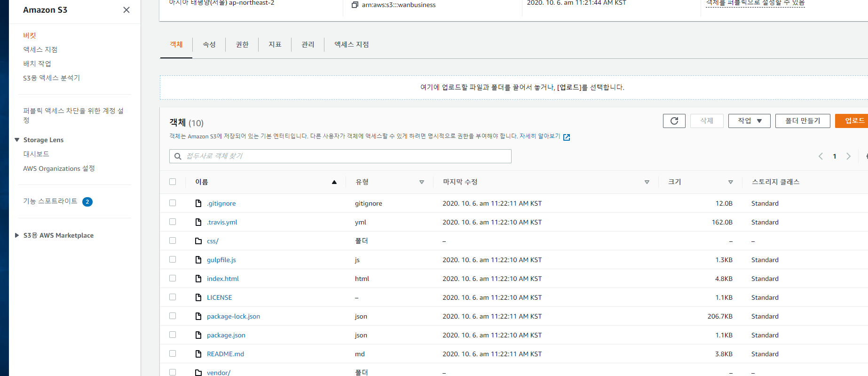
Task: Open AWS Organizations 설정 link
Action: coord(59,168)
